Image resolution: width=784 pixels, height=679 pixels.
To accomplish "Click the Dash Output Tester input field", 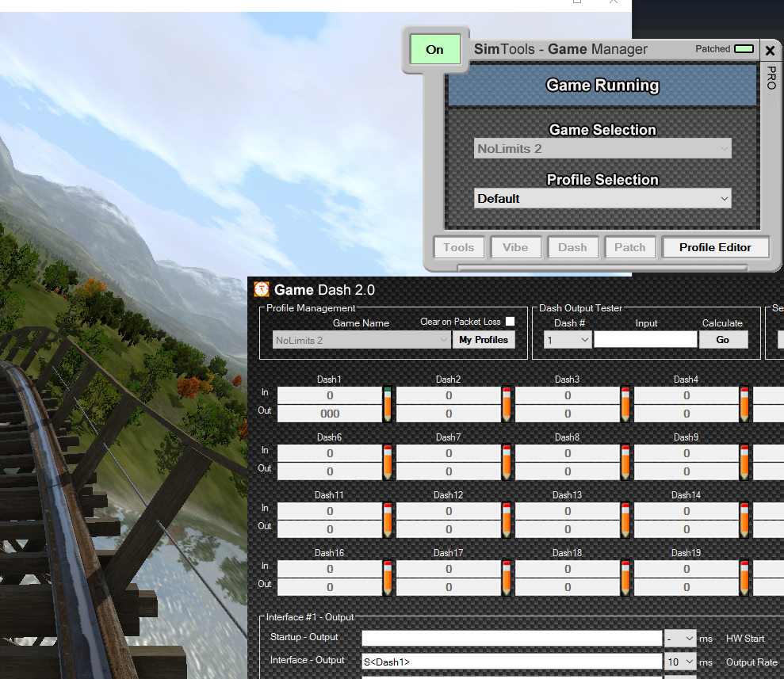I will coord(645,340).
